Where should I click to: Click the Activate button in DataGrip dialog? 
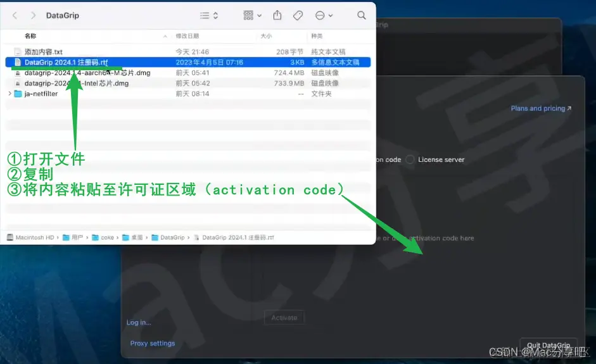click(284, 318)
